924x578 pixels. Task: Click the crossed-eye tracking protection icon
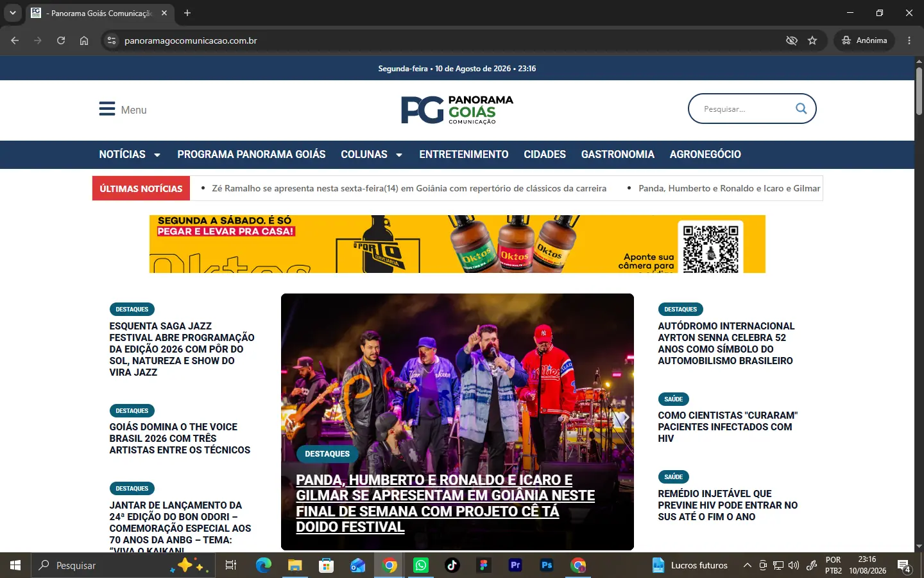[792, 40]
